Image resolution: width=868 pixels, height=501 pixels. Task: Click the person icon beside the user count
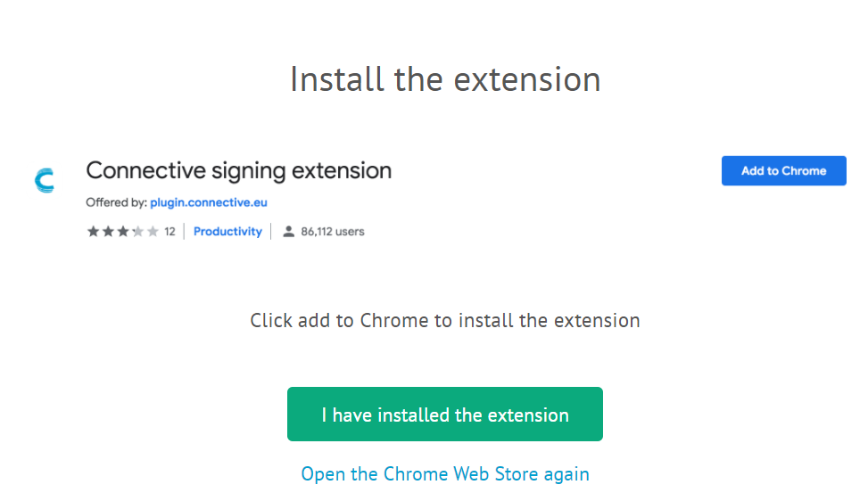[x=288, y=232]
